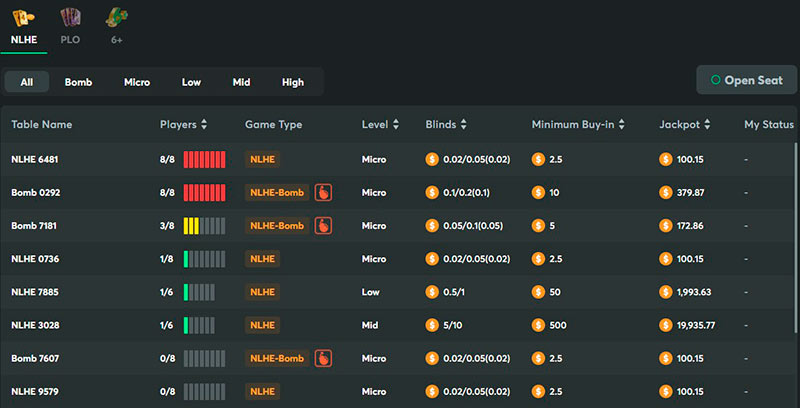This screenshot has height=408, width=800.
Task: Click bomb pot icon for Bomb 0292
Action: (323, 192)
